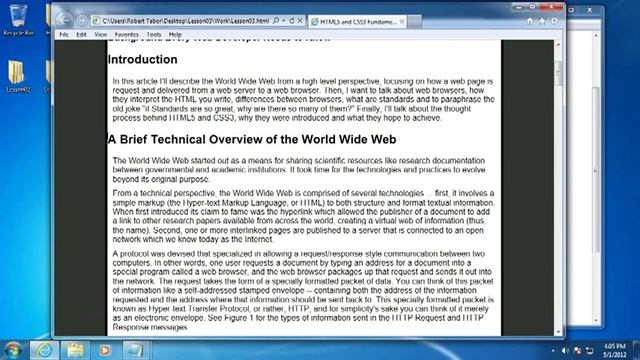This screenshot has width=640, height=360.
Task: Click Show Desktop strip at taskbar end
Action: [636, 351]
